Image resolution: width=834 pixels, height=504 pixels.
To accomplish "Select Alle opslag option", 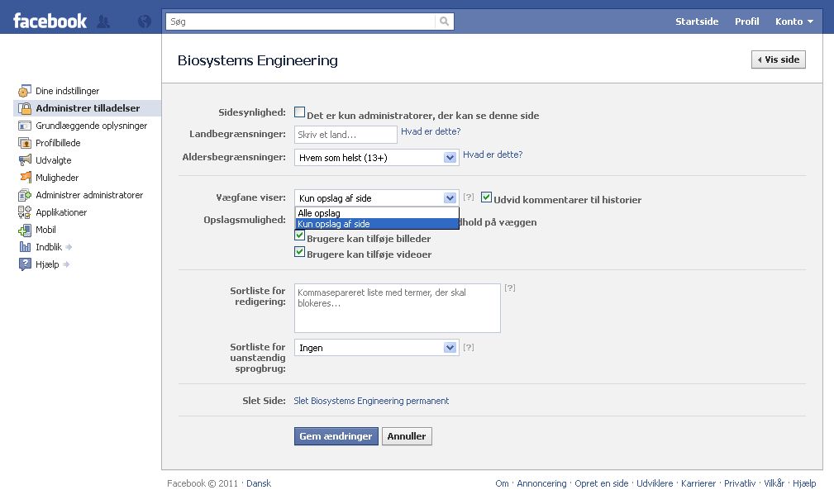I will 377,212.
